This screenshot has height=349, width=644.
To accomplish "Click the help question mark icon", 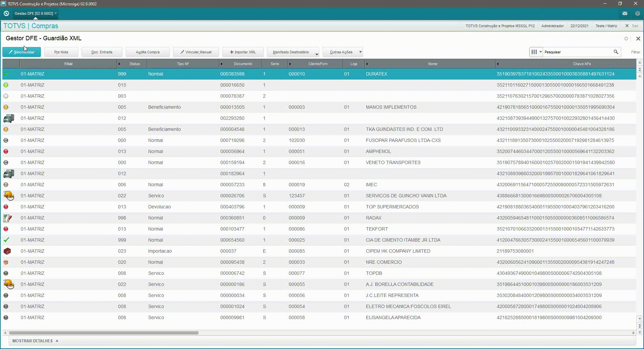I will pyautogui.click(x=638, y=13).
